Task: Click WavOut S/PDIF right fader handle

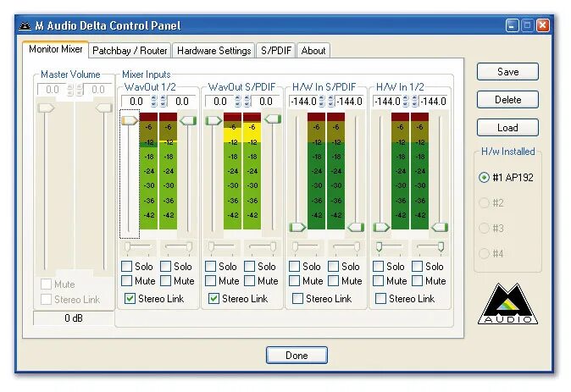Action: pos(273,119)
